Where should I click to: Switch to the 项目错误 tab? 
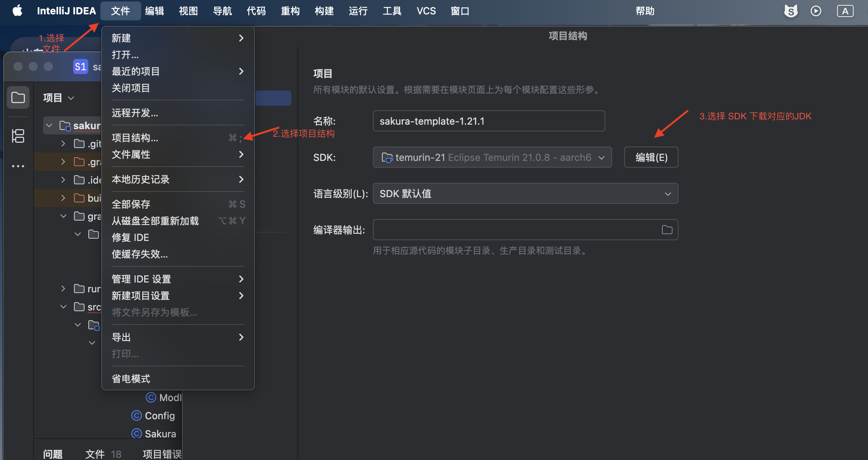(x=162, y=454)
